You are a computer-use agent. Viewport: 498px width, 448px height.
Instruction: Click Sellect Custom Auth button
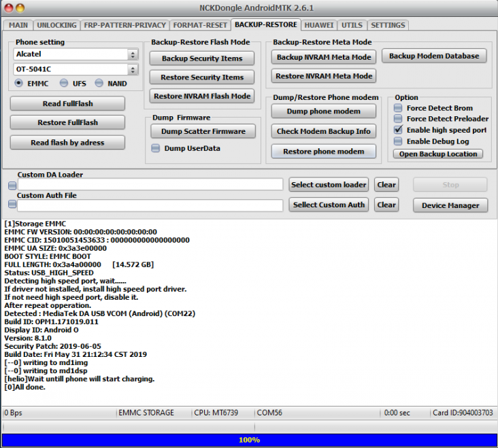click(329, 205)
